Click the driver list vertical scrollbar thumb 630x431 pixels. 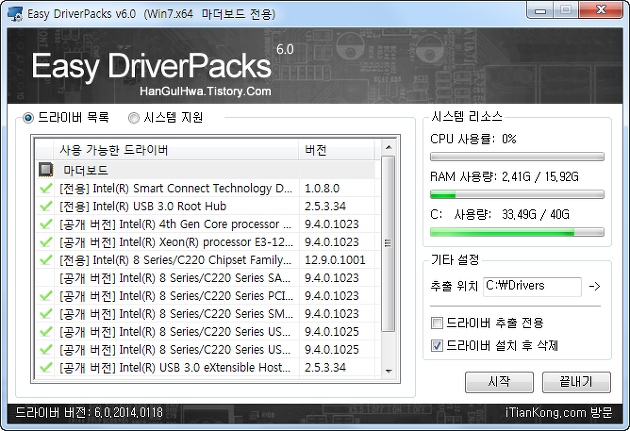pos(388,244)
